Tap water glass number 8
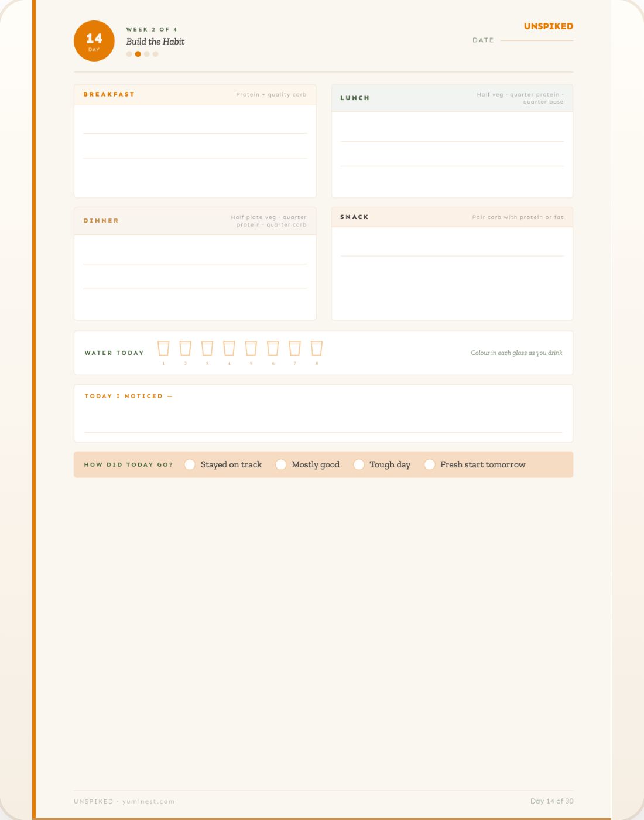The height and width of the screenshot is (820, 644). pyautogui.click(x=317, y=348)
